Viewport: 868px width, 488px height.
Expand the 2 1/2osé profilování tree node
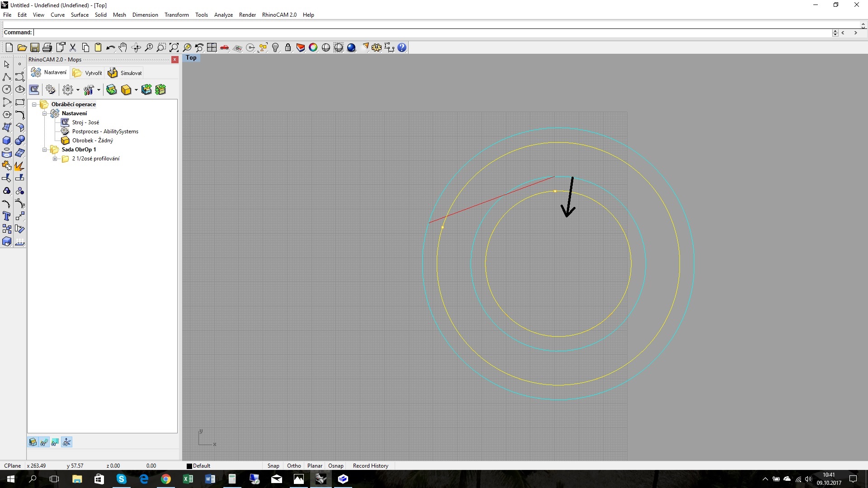[x=55, y=159]
